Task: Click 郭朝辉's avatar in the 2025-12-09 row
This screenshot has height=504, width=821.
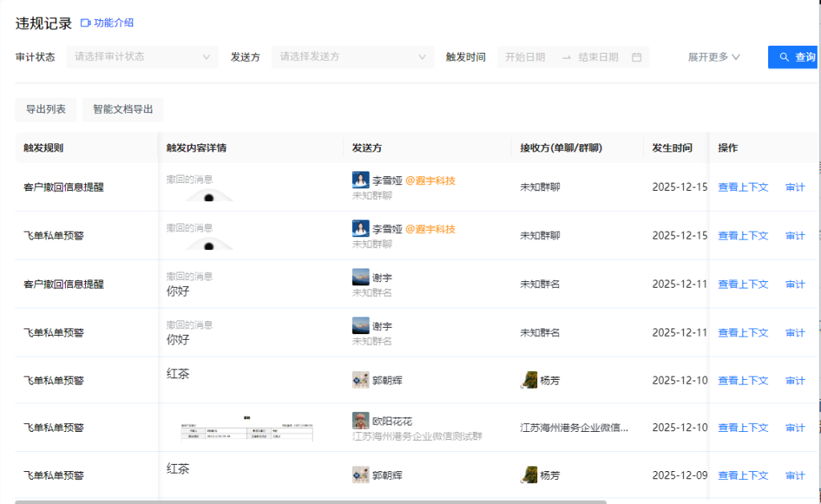Action: 361,475
